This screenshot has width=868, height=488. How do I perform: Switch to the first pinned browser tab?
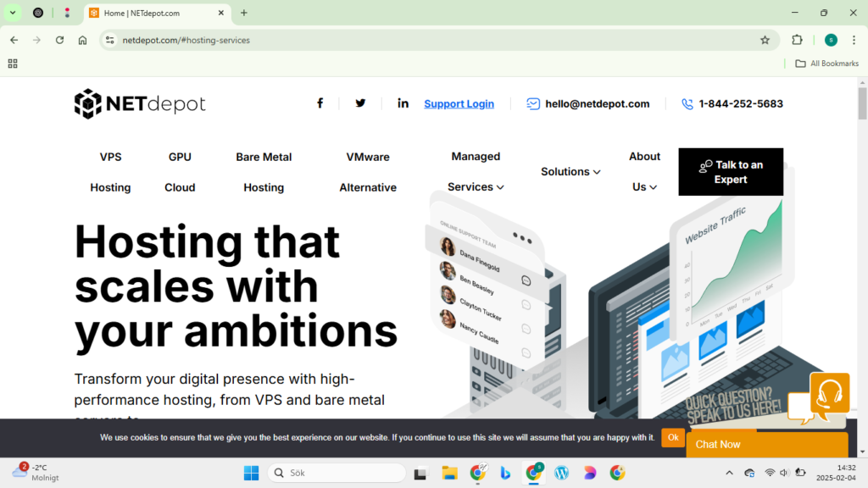tap(38, 13)
